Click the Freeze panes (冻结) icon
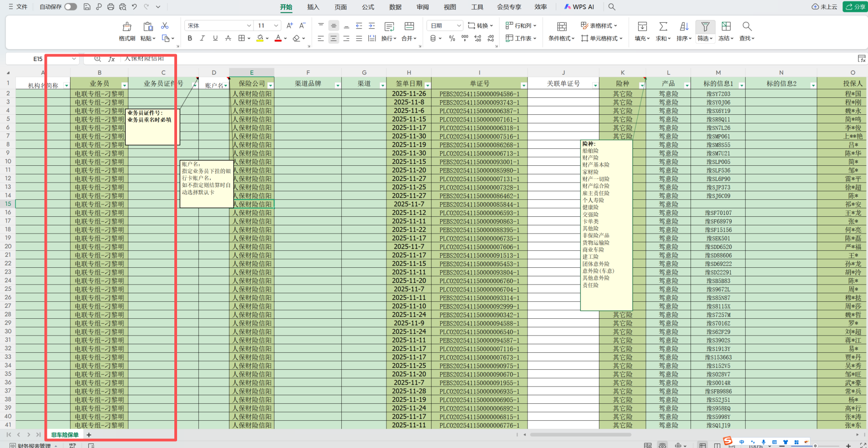Screen dimensions: 868x448 (726, 26)
